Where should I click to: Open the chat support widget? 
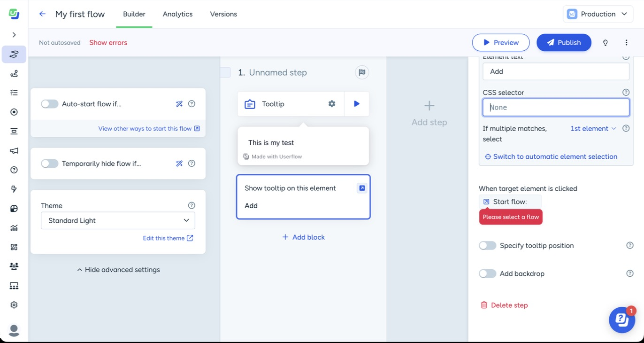[x=622, y=320]
